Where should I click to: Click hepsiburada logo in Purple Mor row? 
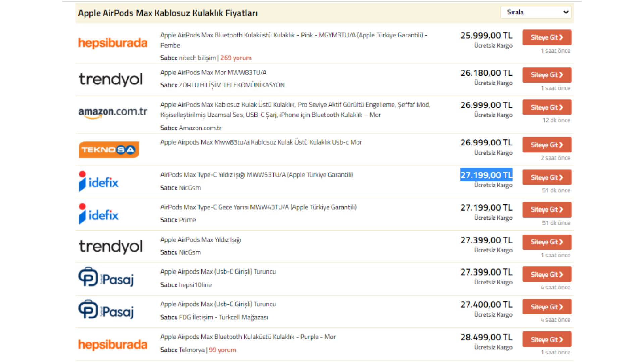[x=113, y=345]
